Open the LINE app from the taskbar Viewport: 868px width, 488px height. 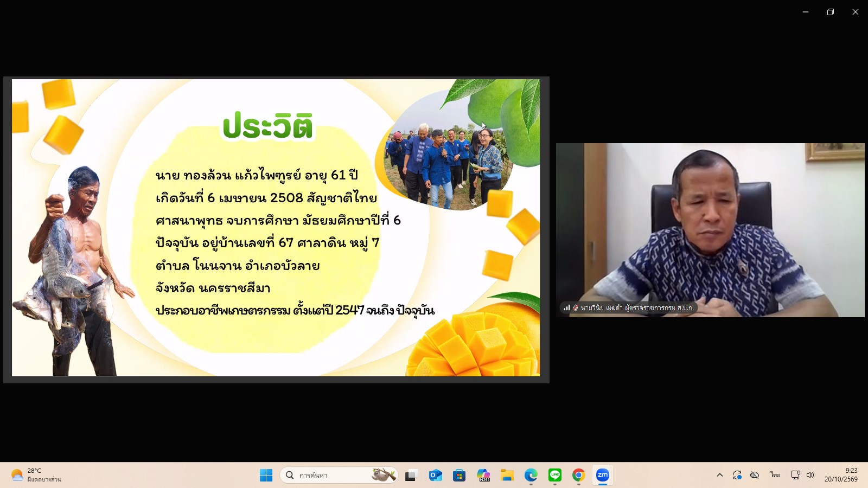click(x=555, y=476)
